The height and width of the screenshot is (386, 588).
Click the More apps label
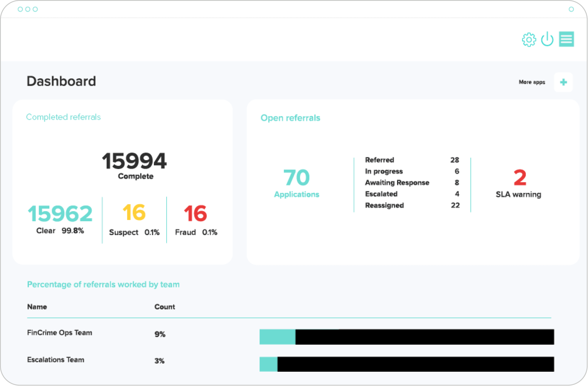pos(532,82)
